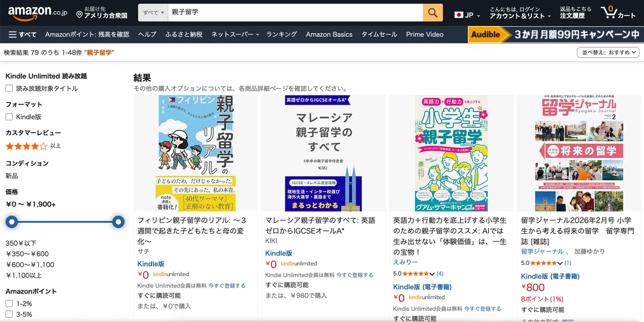Open タイムセール navigation item

(x=379, y=34)
